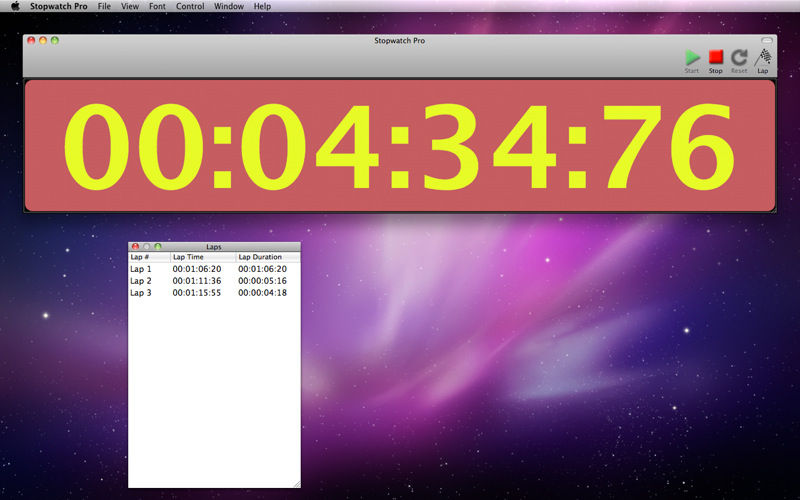This screenshot has height=500, width=800.
Task: Click lap duration 00:01:06:20 in Lap Duration column
Action: tap(262, 269)
